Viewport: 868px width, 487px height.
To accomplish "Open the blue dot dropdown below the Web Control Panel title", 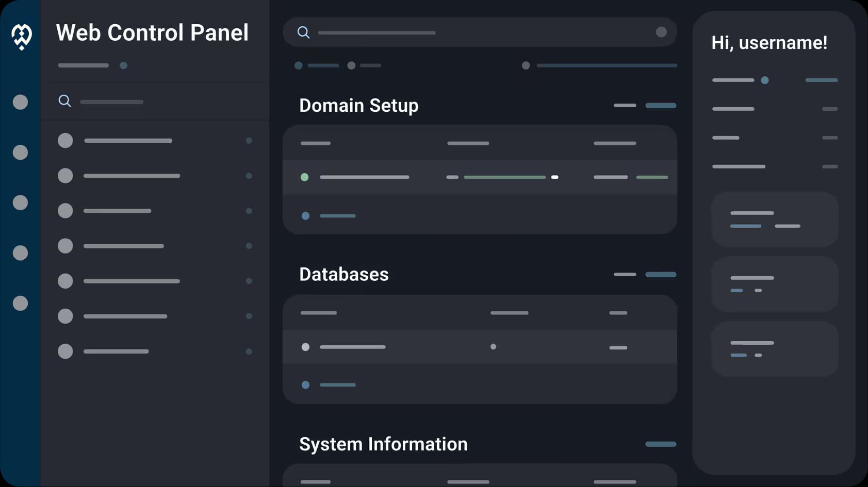I will [x=123, y=65].
